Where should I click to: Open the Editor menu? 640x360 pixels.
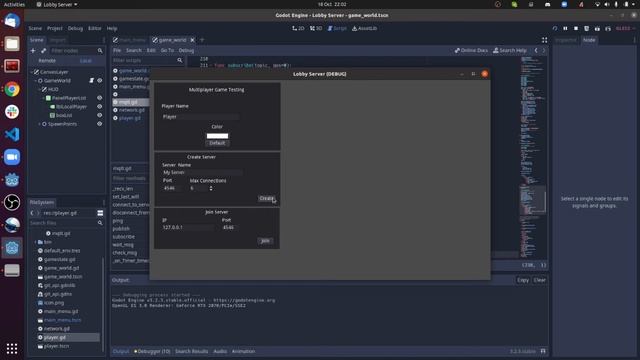(95, 28)
